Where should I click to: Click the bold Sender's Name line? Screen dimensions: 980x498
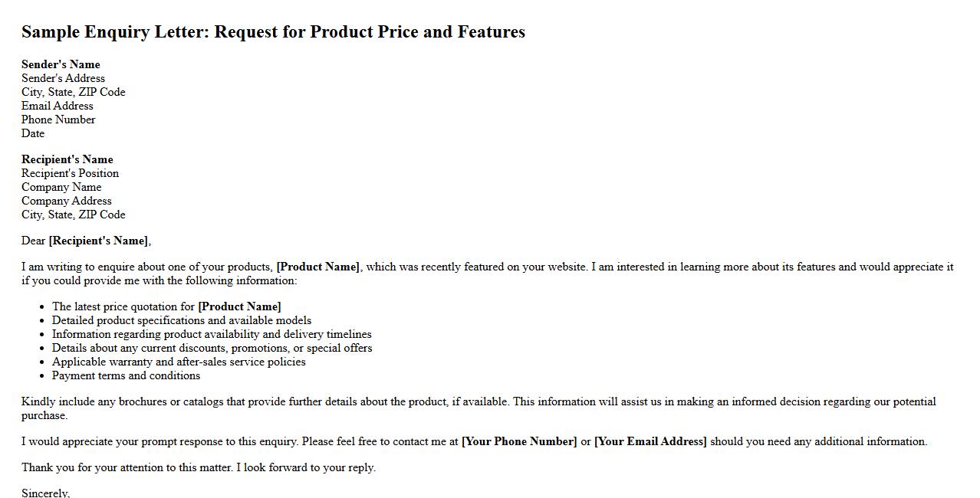pyautogui.click(x=61, y=64)
